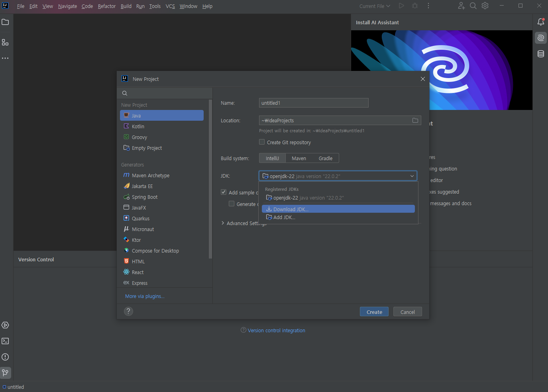
Task: Click the Search Everywhere magnifier icon
Action: coord(473,6)
